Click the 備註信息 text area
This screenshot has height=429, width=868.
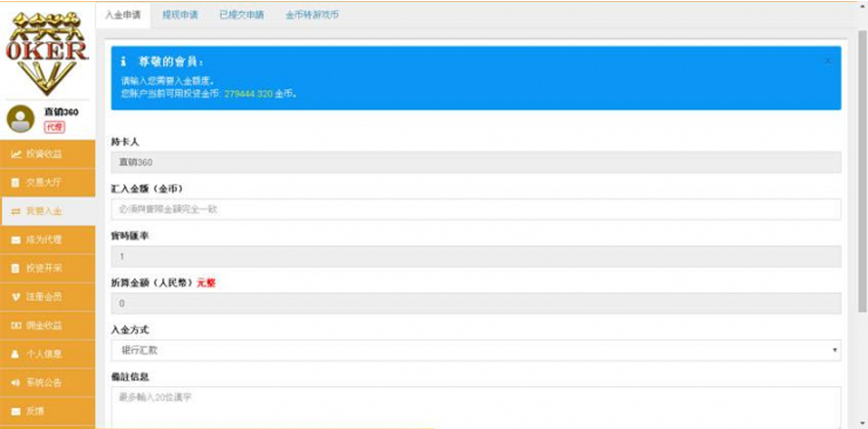[x=476, y=408]
